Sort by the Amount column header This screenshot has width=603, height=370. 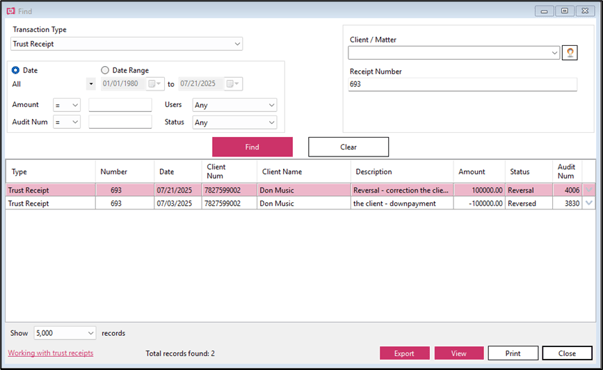click(480, 172)
